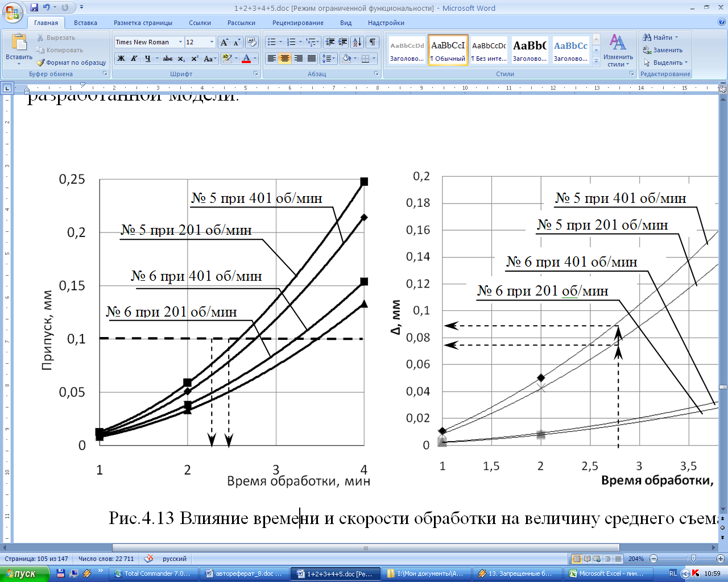Click the Paste (Вставить) clipboard icon
The height and width of the screenshot is (582, 728).
19,43
